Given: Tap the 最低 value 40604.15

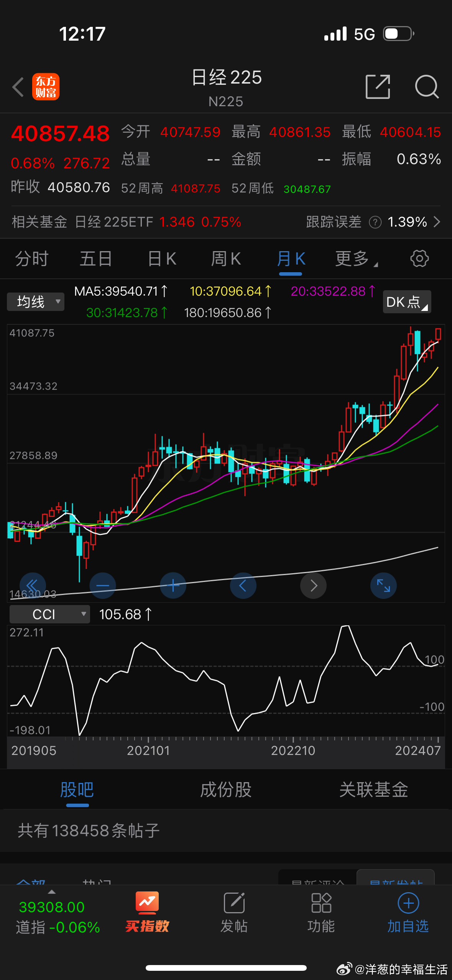Looking at the screenshot, I should [x=411, y=132].
